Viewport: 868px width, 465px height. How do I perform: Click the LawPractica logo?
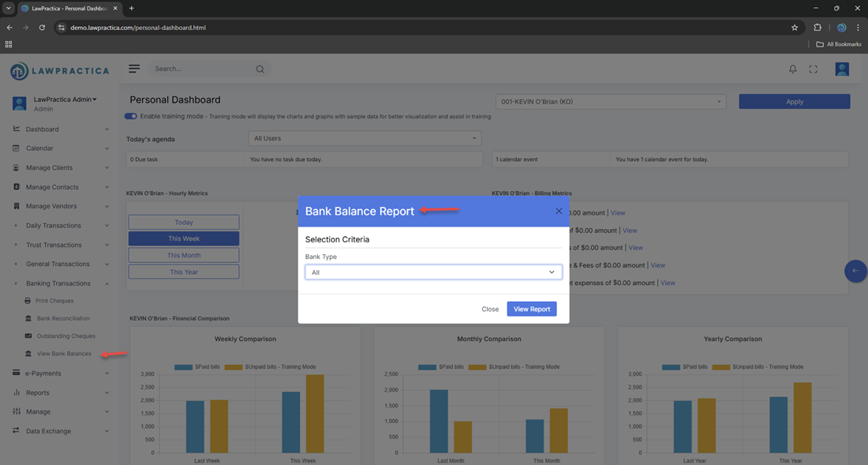point(59,71)
